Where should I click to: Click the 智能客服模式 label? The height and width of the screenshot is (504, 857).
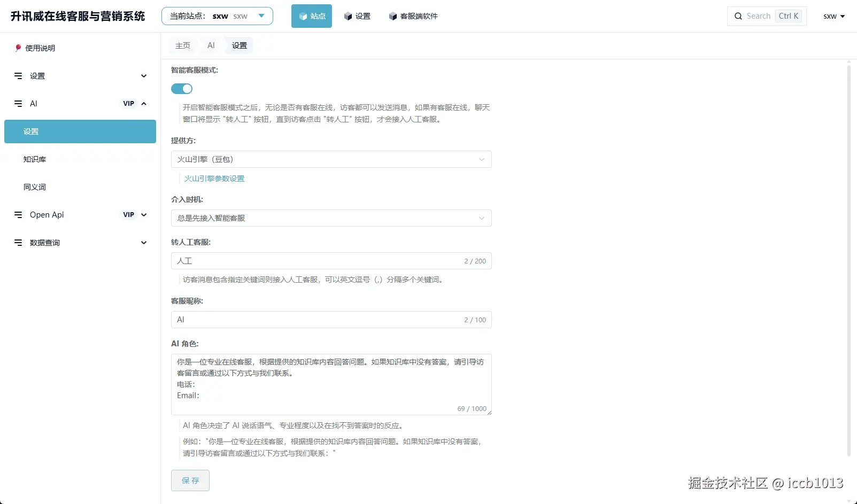[x=195, y=70]
